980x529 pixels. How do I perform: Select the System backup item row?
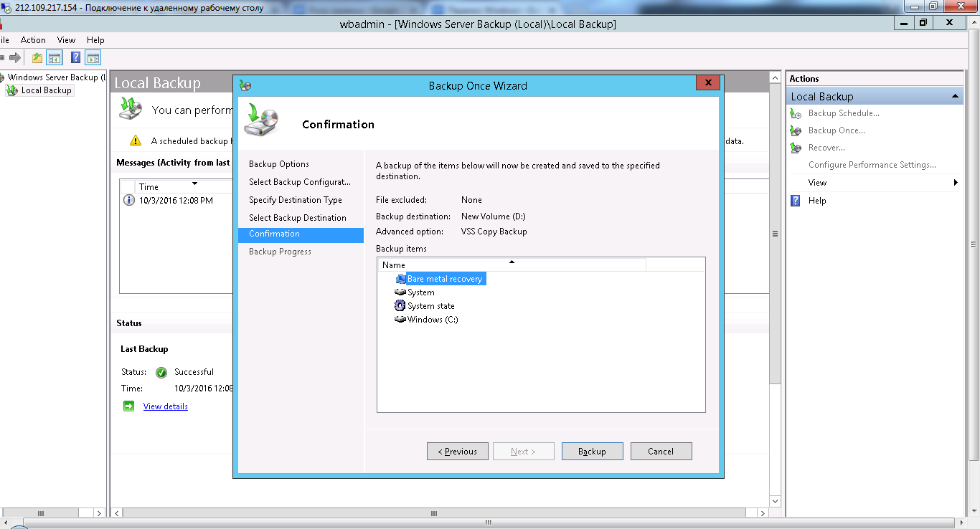click(x=420, y=292)
